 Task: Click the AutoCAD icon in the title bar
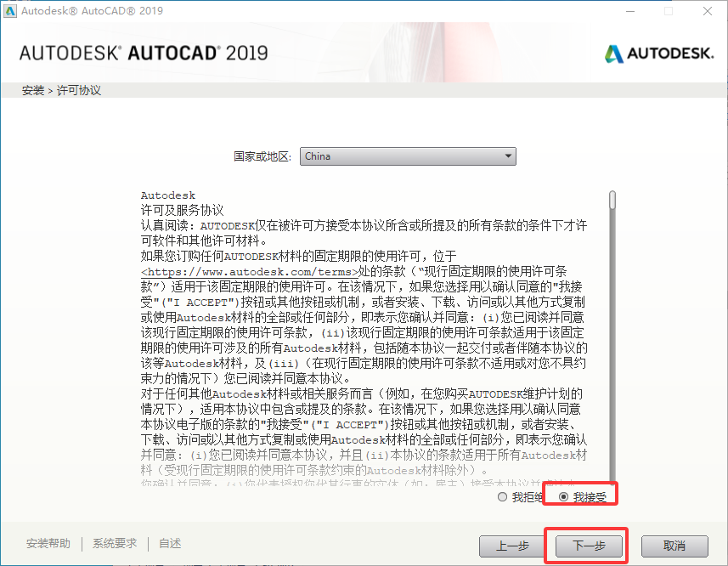click(x=10, y=11)
